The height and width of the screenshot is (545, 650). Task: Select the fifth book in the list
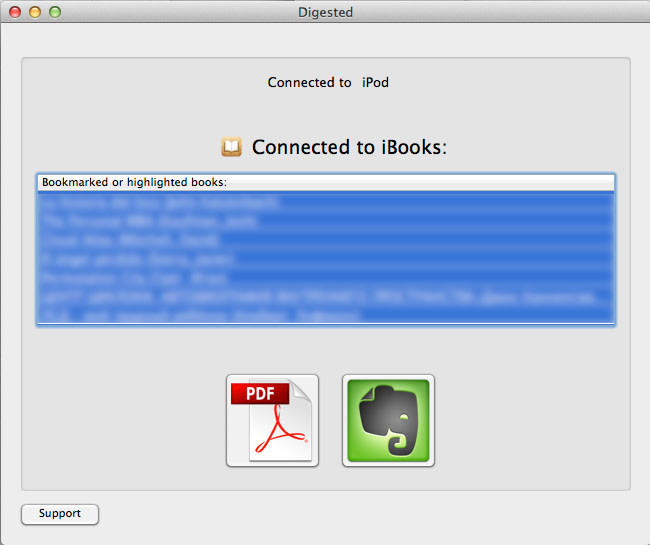(326, 278)
